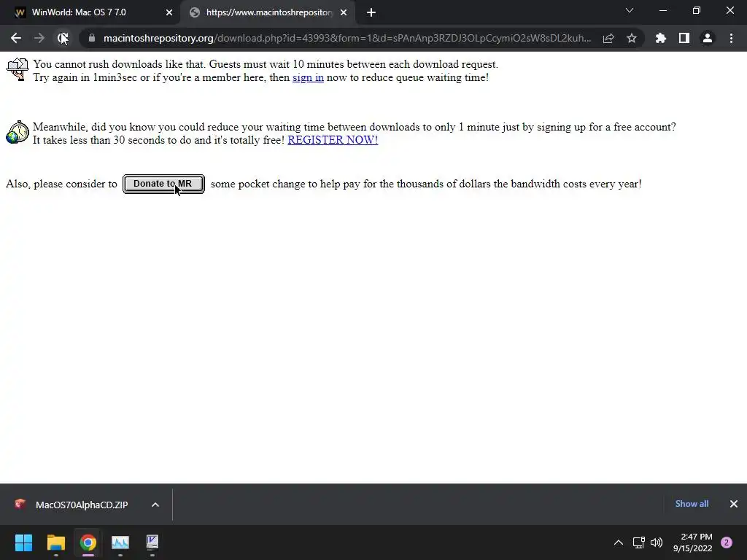Click the MacOS70AlphaCD.ZIP file icon

pyautogui.click(x=20, y=505)
